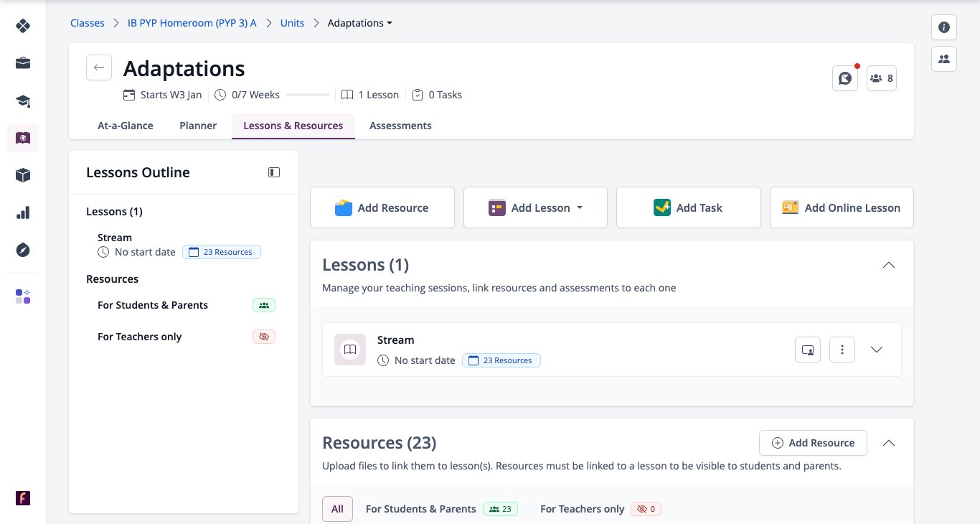Go to Units breadcrumb link
Image resolution: width=980 pixels, height=524 pixels.
pos(292,23)
